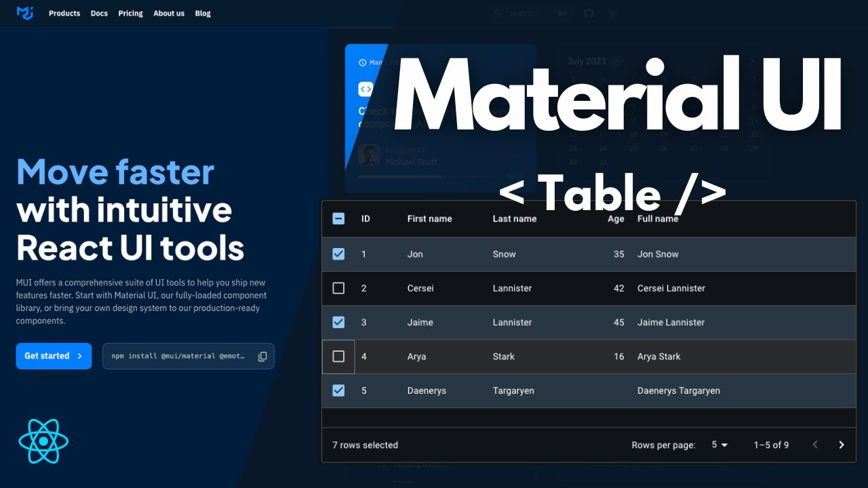Copy the npm install command icon

pos(262,356)
